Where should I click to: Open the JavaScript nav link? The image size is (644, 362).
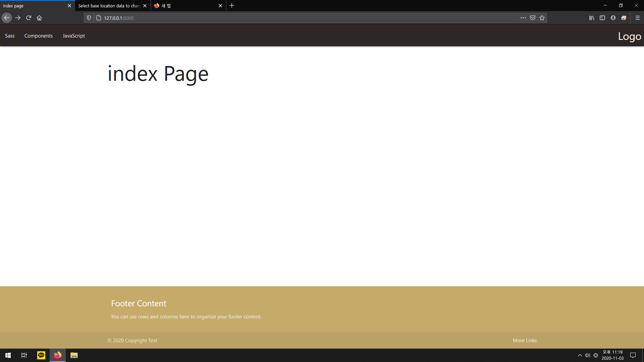click(73, 36)
